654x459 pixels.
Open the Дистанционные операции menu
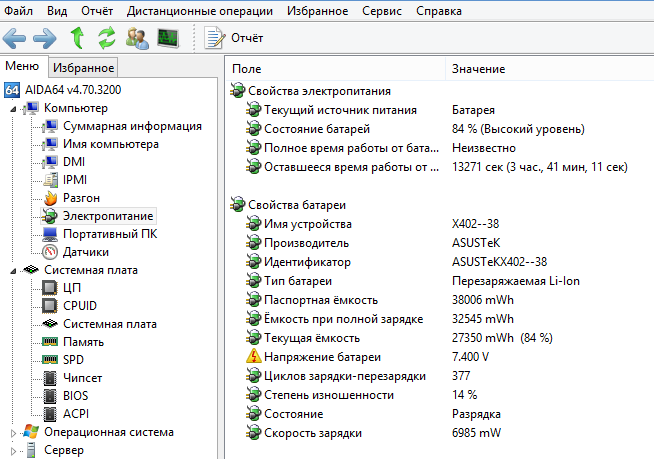click(200, 11)
